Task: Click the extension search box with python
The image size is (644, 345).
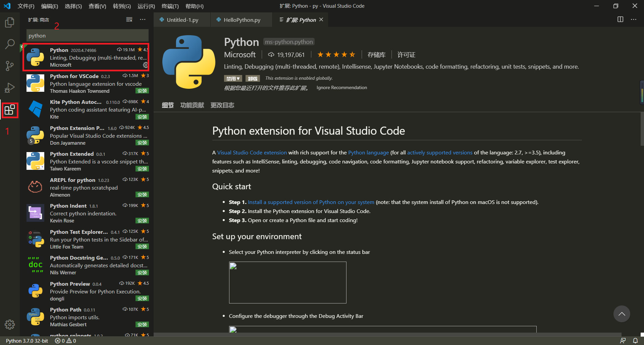Action: (x=87, y=36)
